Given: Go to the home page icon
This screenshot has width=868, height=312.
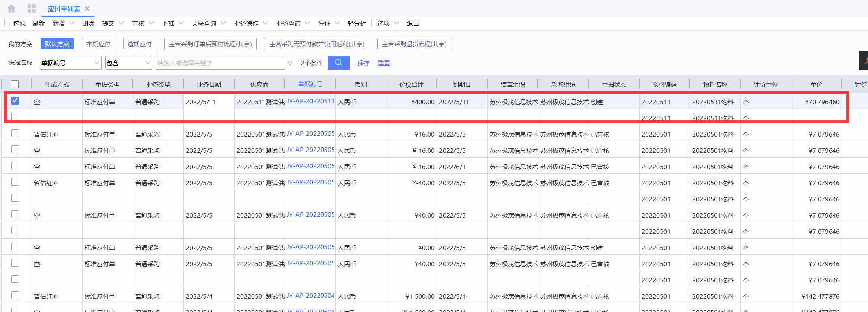Looking at the screenshot, I should click(x=11, y=9).
